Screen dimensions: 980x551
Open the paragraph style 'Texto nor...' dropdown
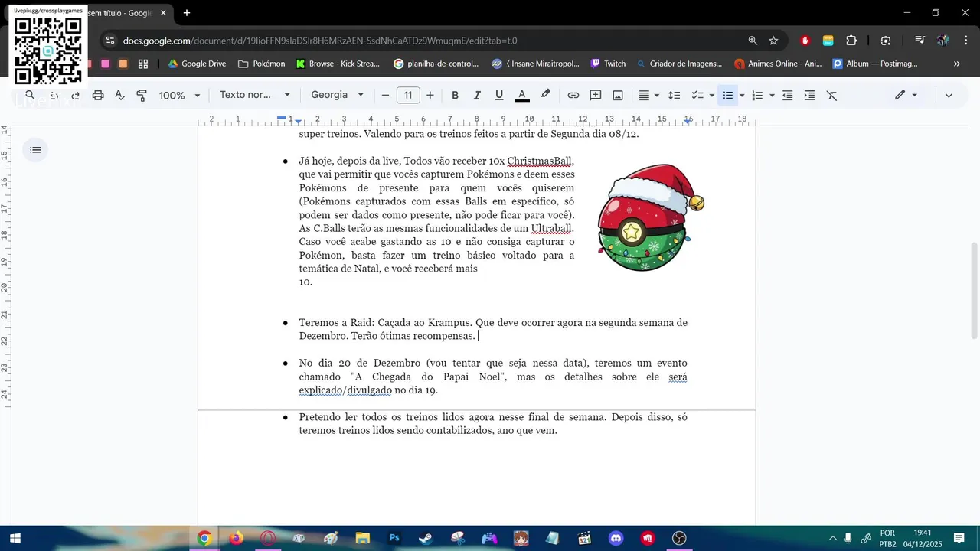(x=255, y=96)
